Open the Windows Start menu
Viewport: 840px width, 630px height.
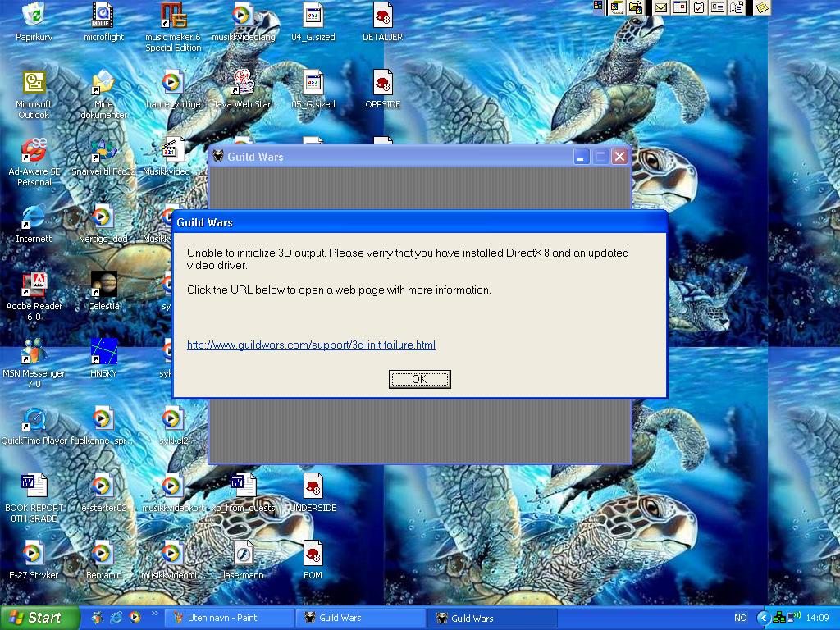[x=39, y=618]
